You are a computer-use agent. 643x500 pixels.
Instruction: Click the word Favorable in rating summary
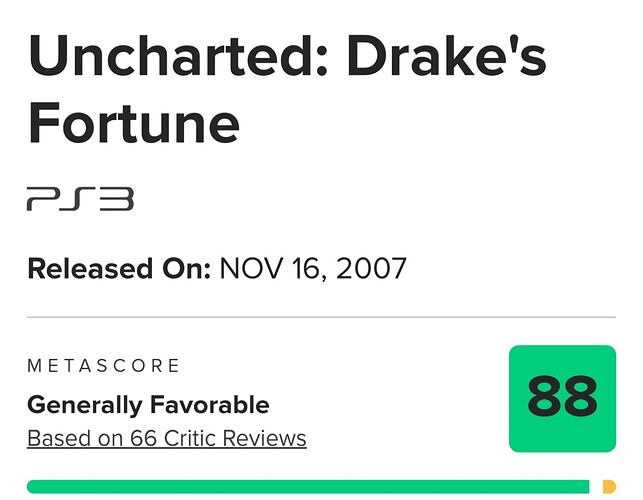click(210, 404)
